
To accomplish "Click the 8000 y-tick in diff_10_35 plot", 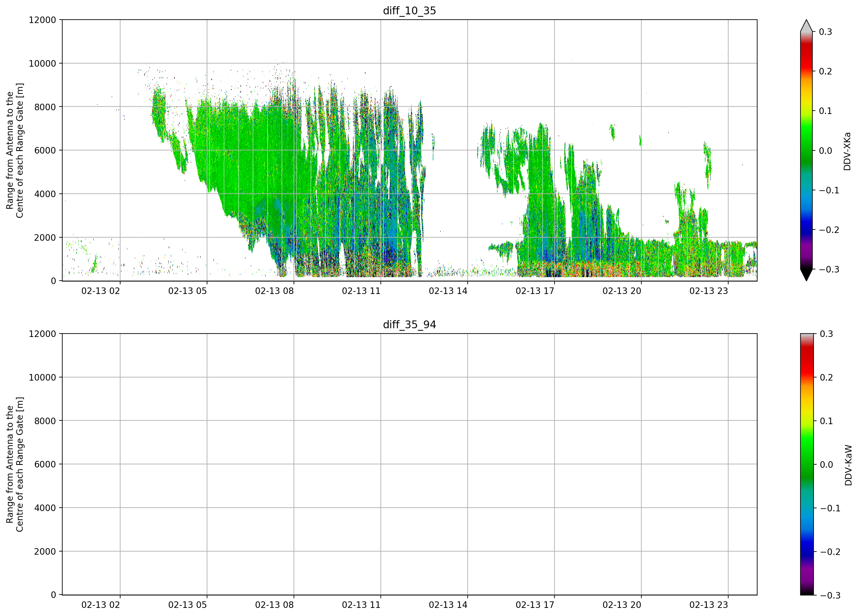I will click(x=45, y=107).
